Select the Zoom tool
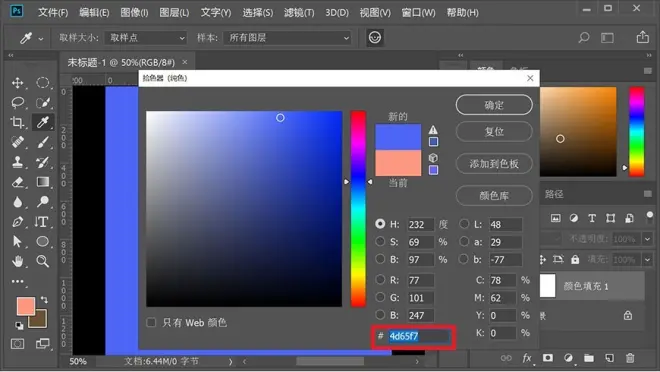The width and height of the screenshot is (660, 372). [x=43, y=261]
